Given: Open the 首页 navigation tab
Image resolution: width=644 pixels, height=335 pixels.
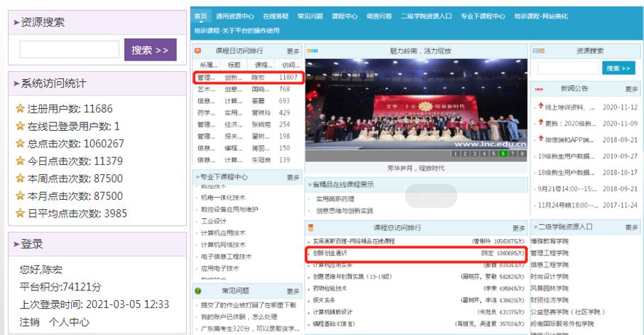Looking at the screenshot, I should point(201,16).
